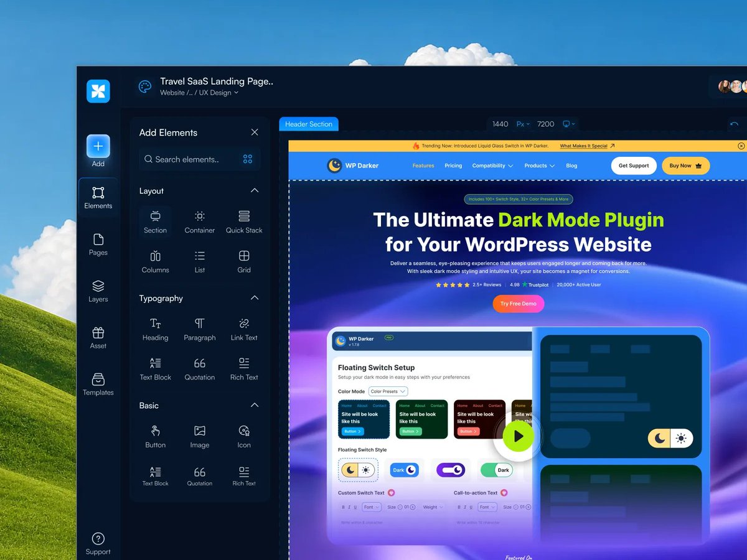The width and height of the screenshot is (747, 560).
Task: Select the Grid layout element
Action: click(x=244, y=261)
